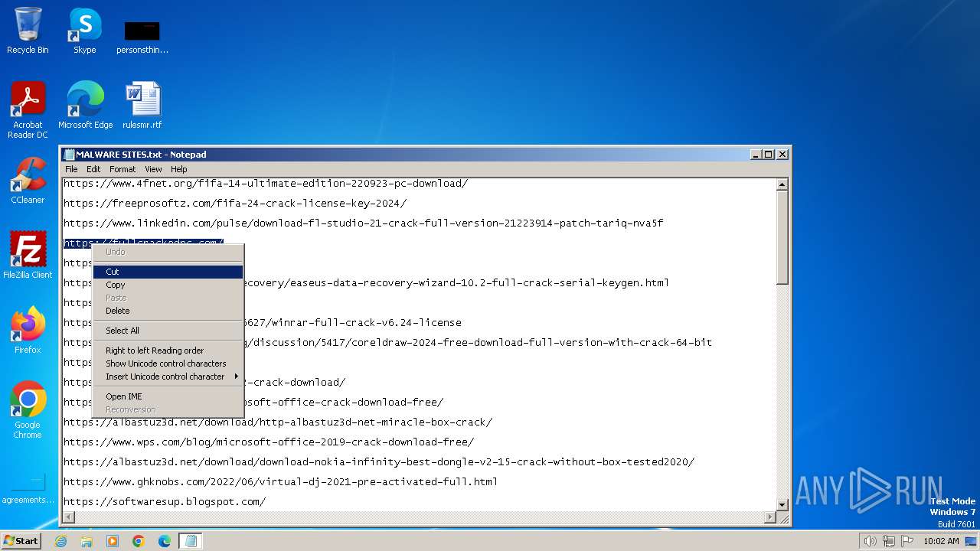This screenshot has width=980, height=551.
Task: Maximize the Notepad window
Action: [x=769, y=154]
